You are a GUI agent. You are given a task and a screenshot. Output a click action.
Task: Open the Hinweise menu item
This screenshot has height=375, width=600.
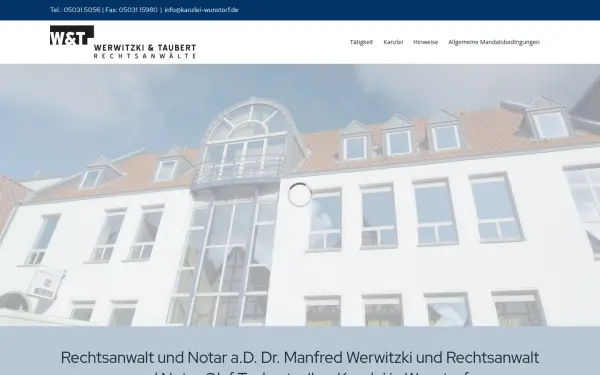click(x=426, y=42)
